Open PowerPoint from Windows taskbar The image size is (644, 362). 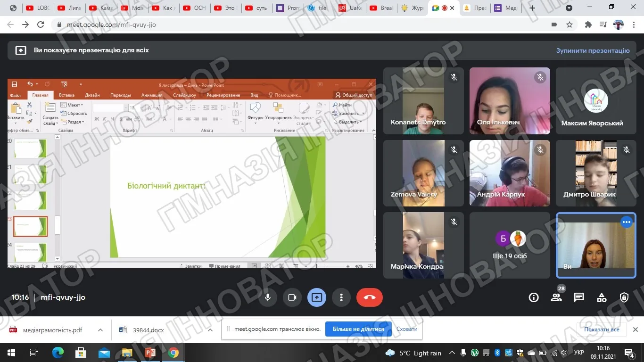(x=150, y=353)
